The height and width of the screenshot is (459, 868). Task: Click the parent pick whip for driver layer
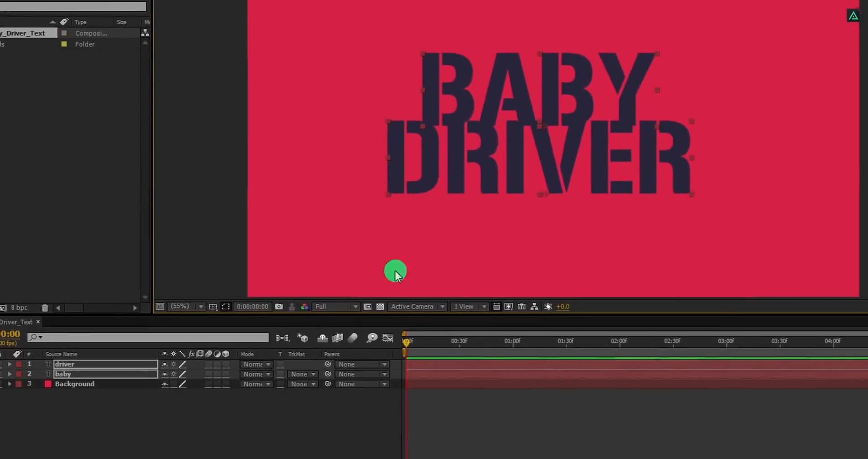click(328, 364)
